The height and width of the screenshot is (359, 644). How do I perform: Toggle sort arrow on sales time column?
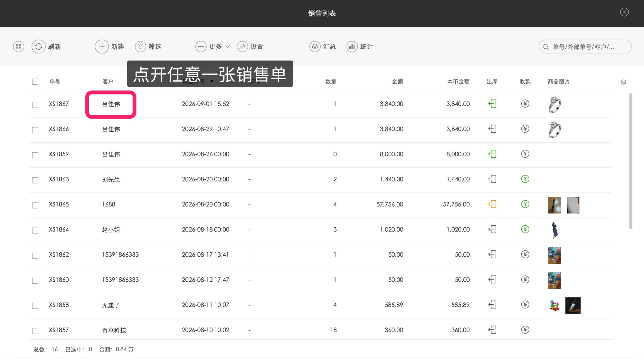pos(212,82)
